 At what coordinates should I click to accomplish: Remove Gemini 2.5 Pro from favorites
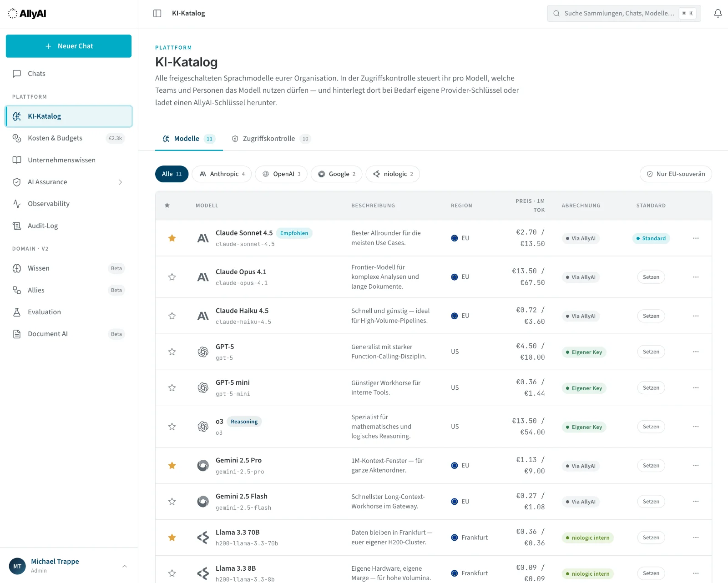172,466
